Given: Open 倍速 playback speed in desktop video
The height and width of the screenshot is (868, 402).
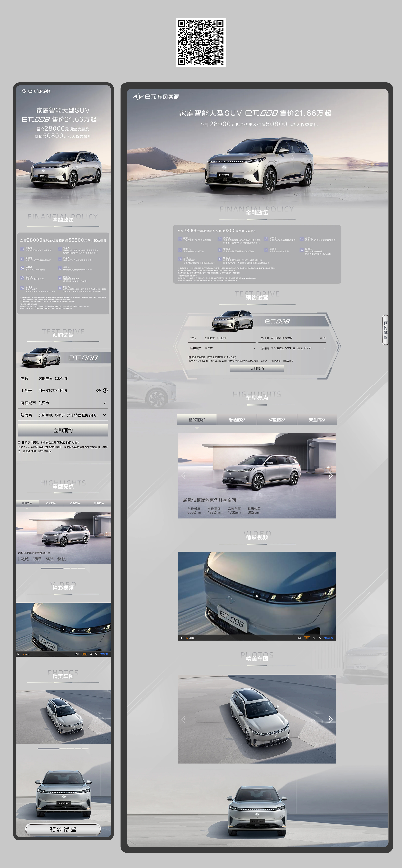Looking at the screenshot, I should 299,638.
